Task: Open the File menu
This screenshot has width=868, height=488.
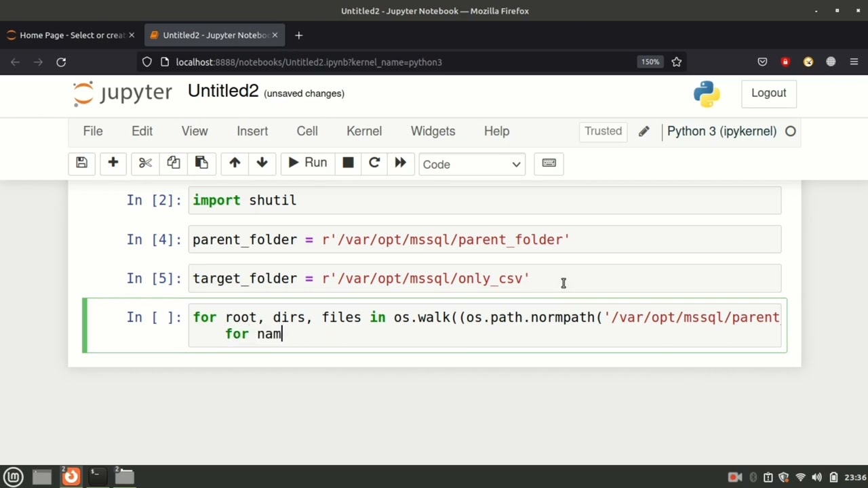Action: [x=93, y=131]
